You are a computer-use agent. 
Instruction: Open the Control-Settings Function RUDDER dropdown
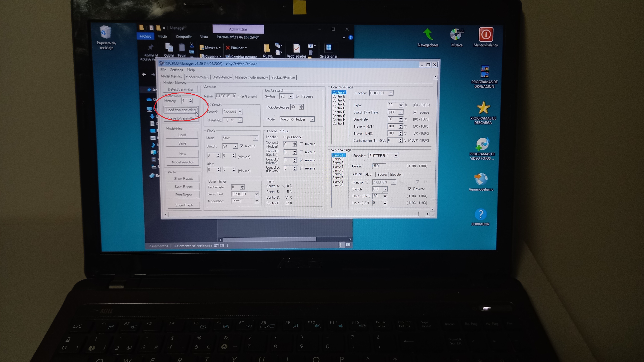click(x=391, y=93)
